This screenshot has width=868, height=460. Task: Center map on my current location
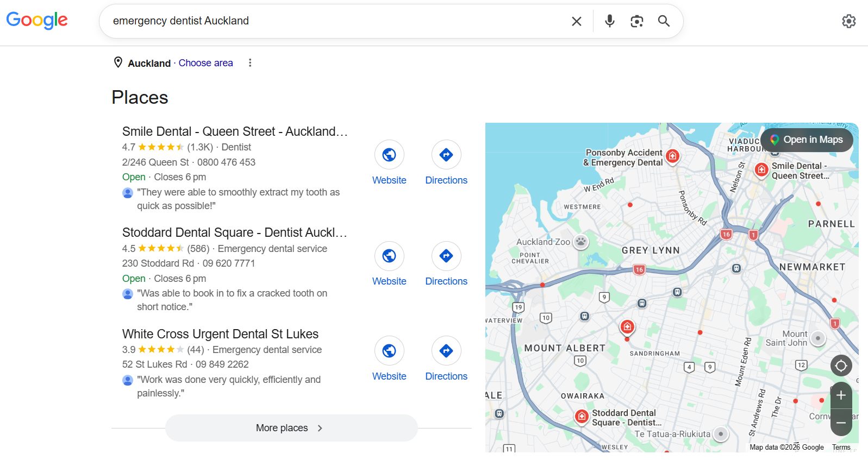[x=841, y=366]
